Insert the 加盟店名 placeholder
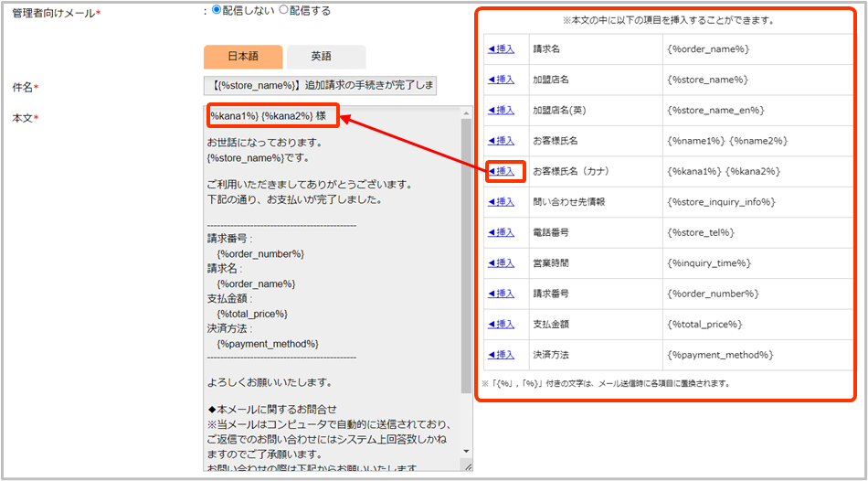This screenshot has width=868, height=481. 501,80
